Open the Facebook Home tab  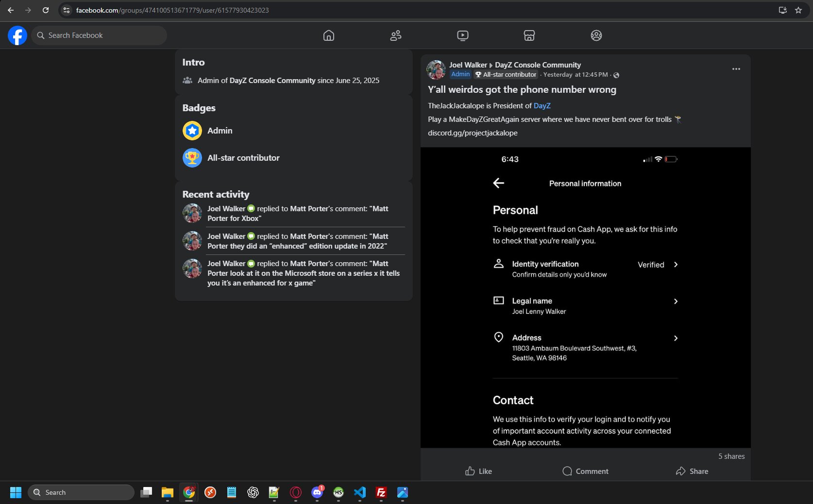click(x=329, y=35)
